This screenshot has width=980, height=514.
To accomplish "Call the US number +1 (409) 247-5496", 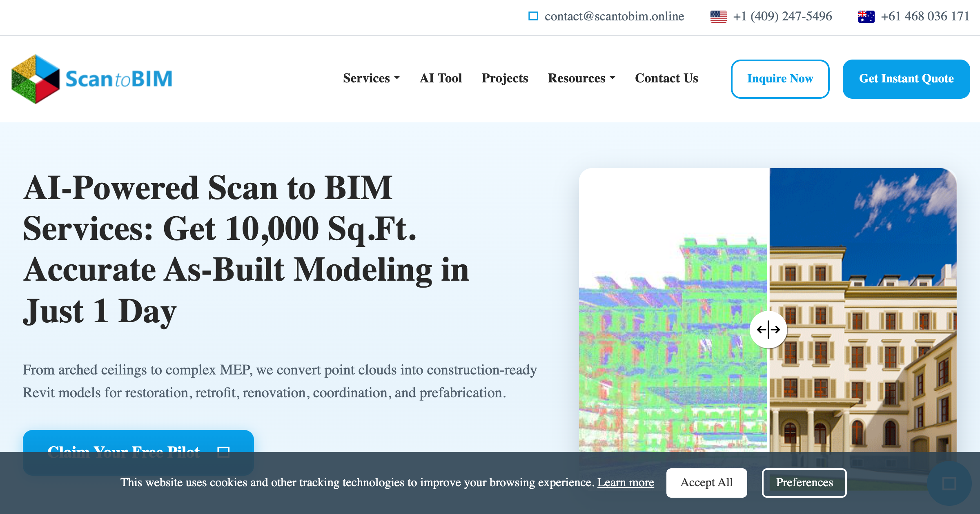I will [782, 16].
